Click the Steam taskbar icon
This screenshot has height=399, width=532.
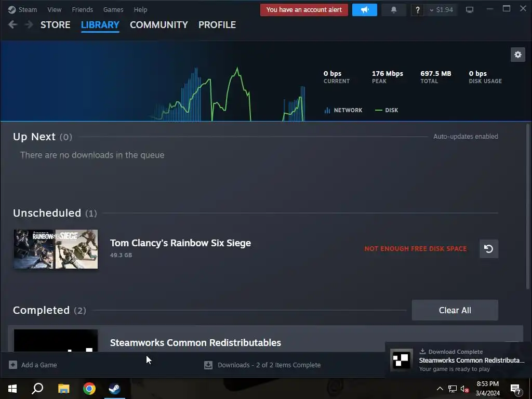[115, 389]
